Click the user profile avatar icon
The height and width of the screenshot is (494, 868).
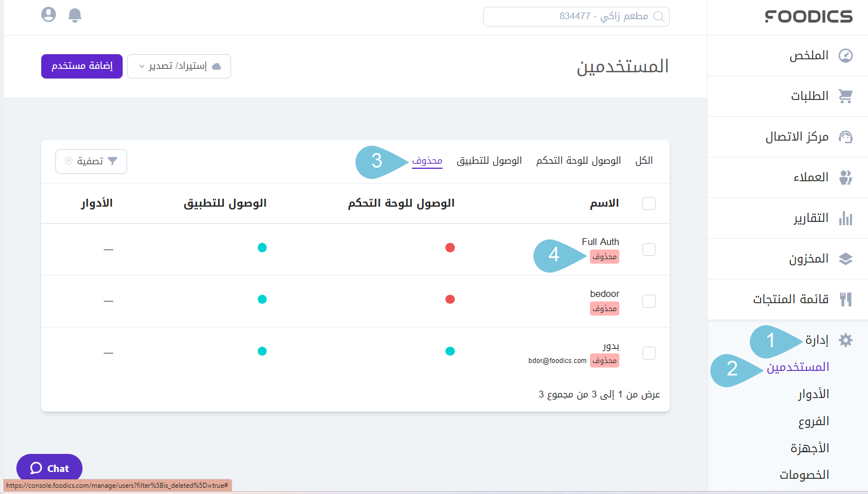[48, 15]
